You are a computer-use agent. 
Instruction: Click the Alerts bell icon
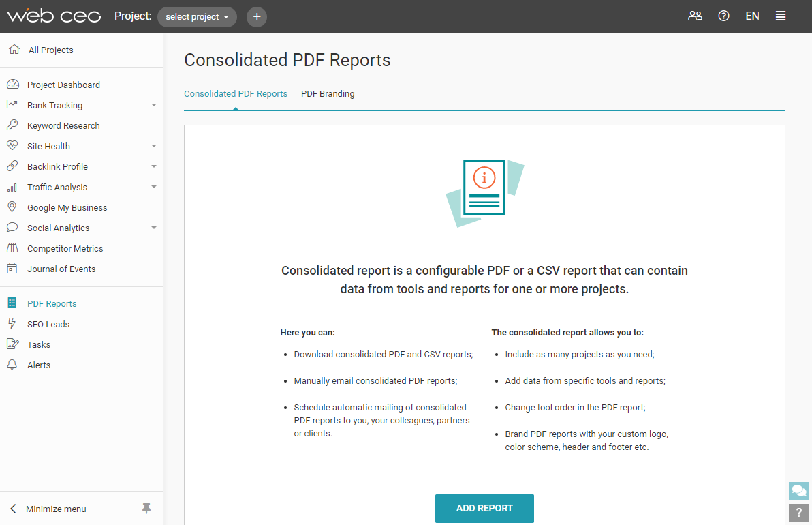(12, 364)
